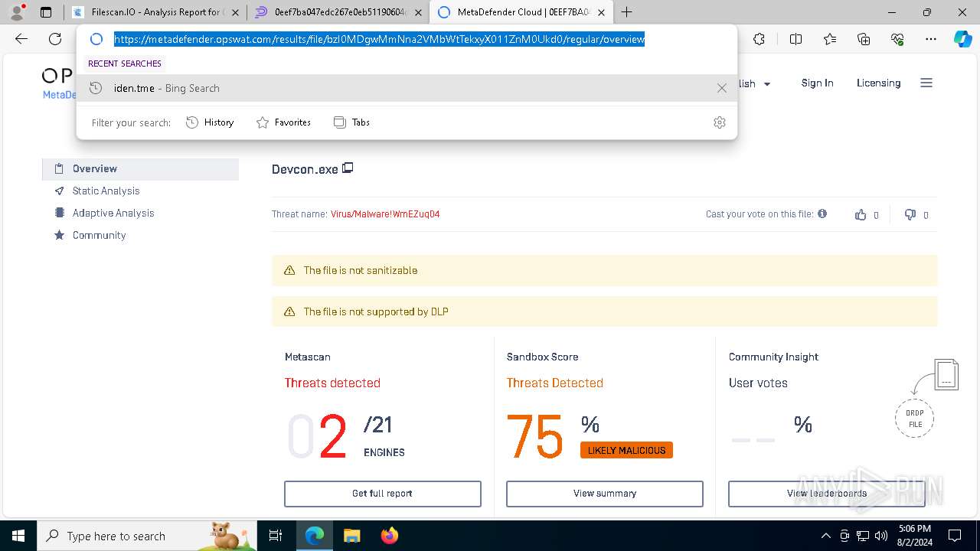Viewport: 980px width, 551px height.
Task: Click the Drop File upload area
Action: [915, 419]
